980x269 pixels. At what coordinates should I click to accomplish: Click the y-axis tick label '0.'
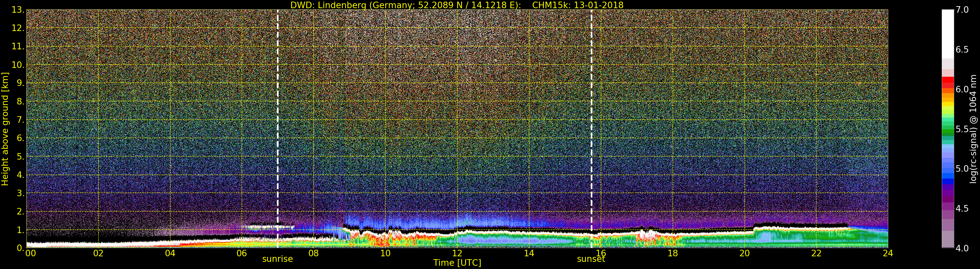click(x=21, y=248)
